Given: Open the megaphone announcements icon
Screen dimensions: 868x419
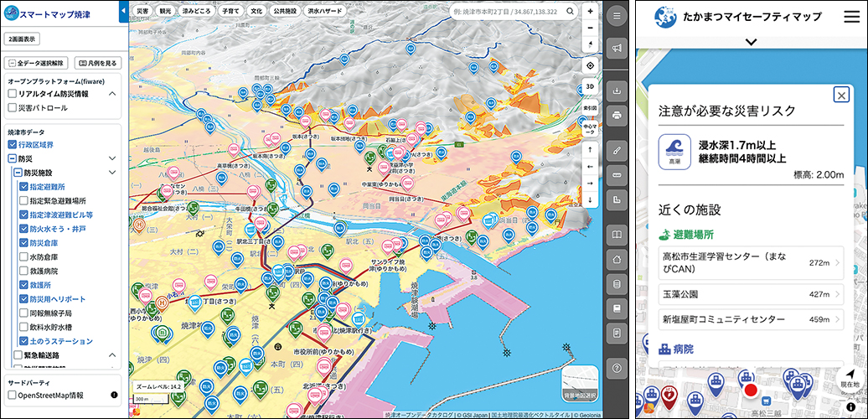Looking at the screenshot, I should coord(617,49).
